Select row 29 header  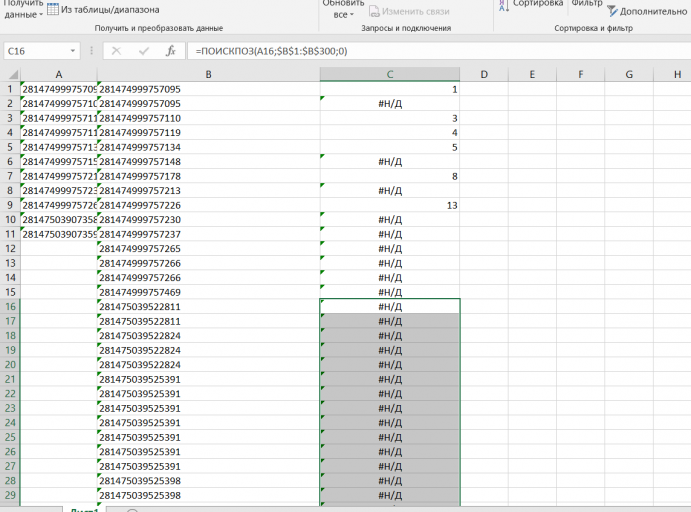point(10,495)
